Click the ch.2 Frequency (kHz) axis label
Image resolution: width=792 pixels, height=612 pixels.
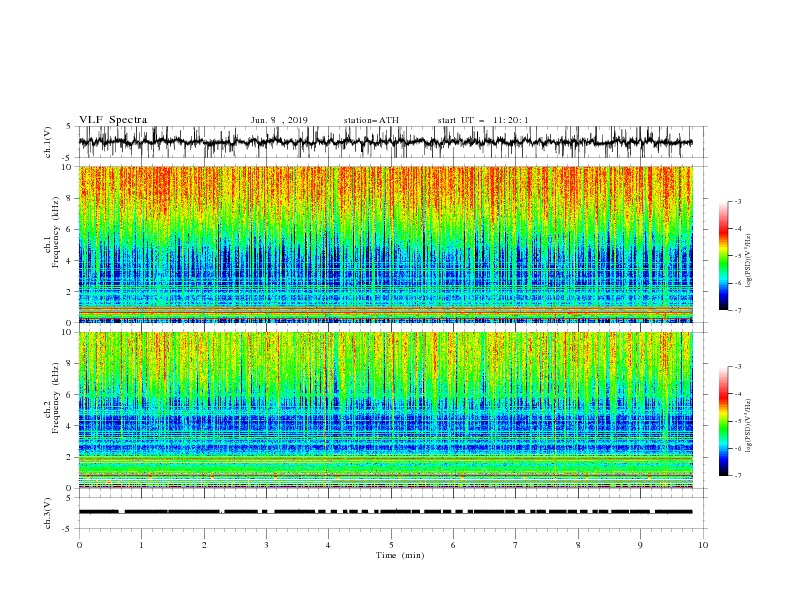pos(52,398)
